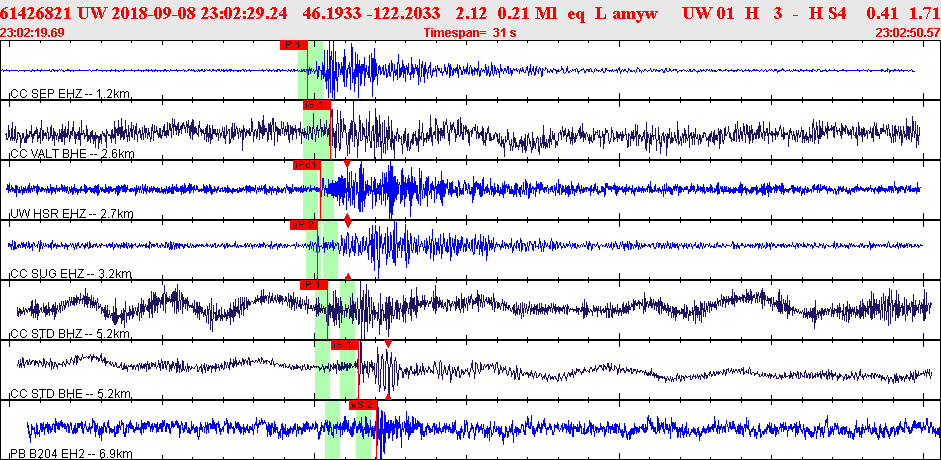
Task: Click the PB B204 EH2 -- 6.9km station label
Action: [x=71, y=453]
